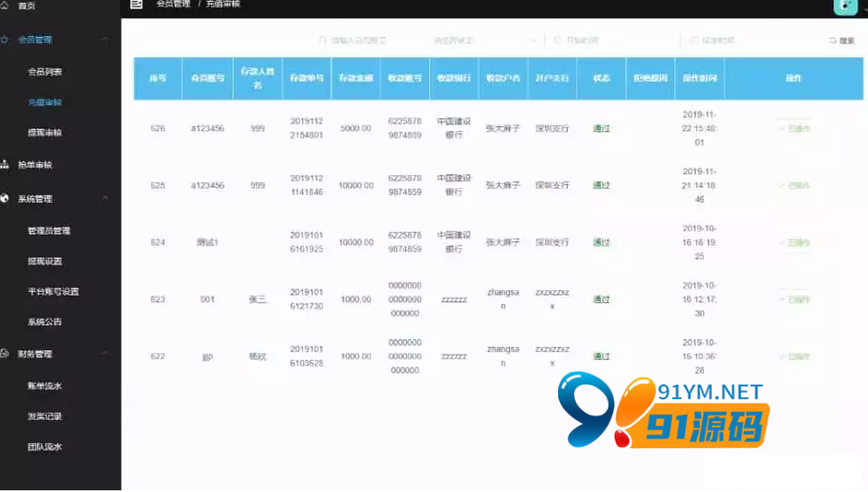The width and height of the screenshot is (868, 492).
Task: Collapse the 财务管理 menu chevron
Action: coord(105,353)
